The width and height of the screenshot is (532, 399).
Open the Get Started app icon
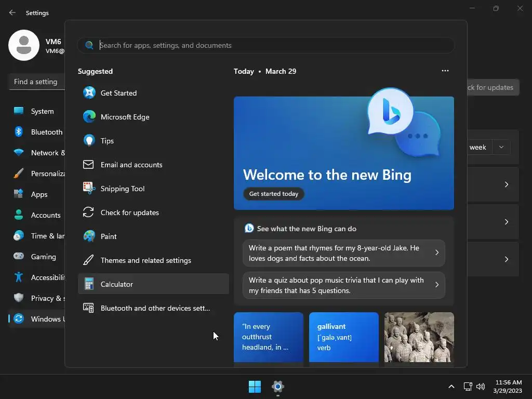point(89,92)
